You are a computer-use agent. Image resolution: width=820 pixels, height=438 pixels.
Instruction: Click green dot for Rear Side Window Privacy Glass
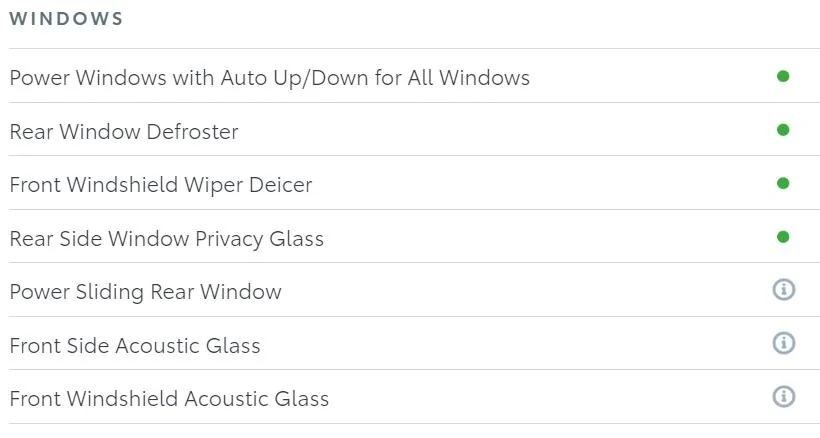(783, 237)
